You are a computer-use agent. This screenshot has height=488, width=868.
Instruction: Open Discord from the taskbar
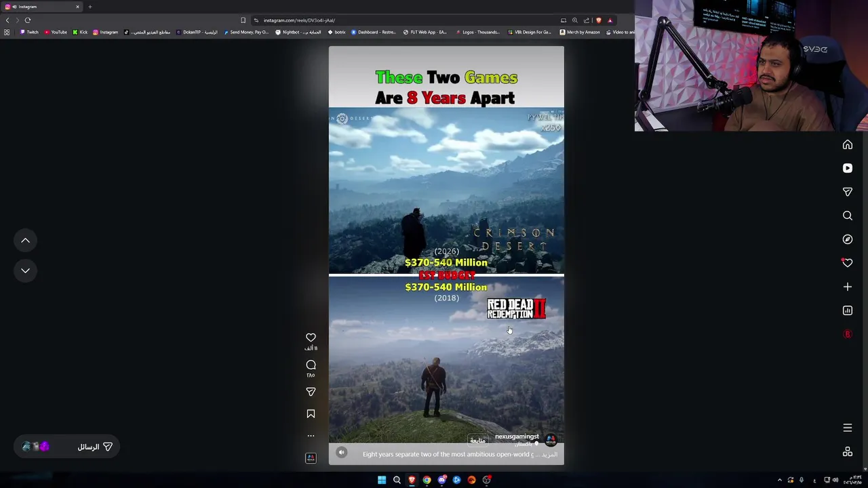click(441, 480)
